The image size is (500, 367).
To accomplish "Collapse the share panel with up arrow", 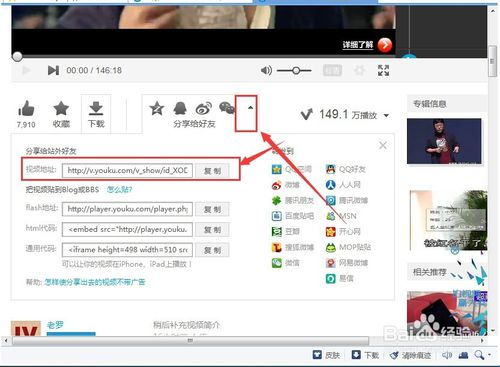I will pos(250,108).
